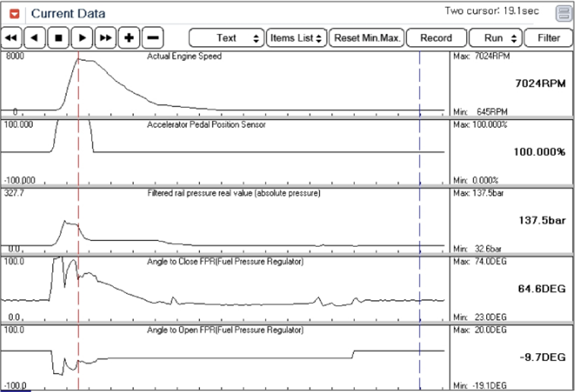The image size is (575, 392).
Task: Click Max: 74.0DEG text
Action: (x=480, y=262)
